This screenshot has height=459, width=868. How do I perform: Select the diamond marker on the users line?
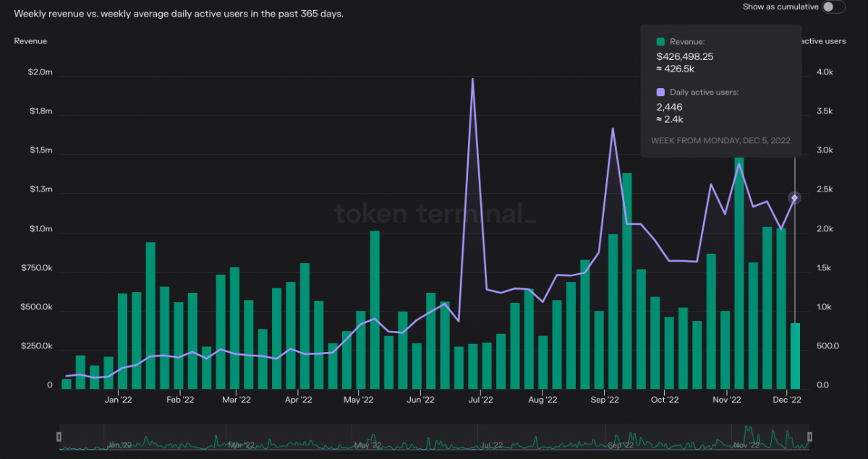793,197
